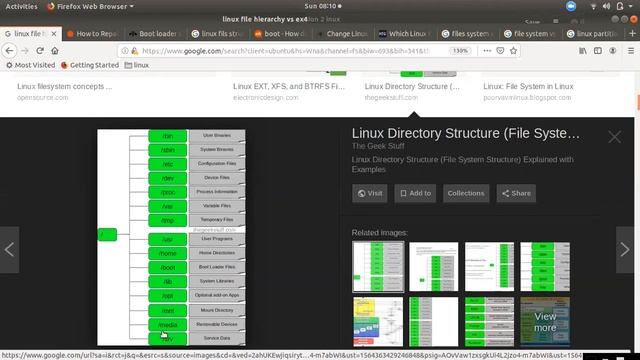This screenshot has width=640, height=360.
Task: Open the battery icon in top bar
Action: click(x=620, y=6)
